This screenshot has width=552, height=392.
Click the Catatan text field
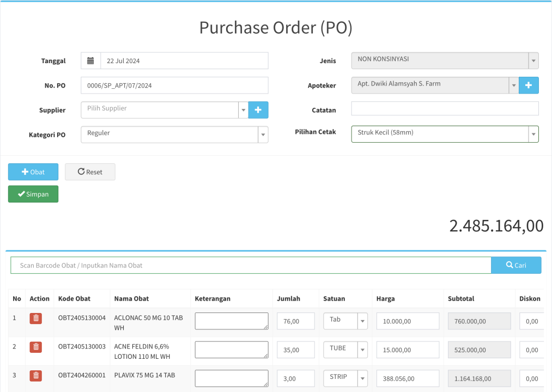point(445,109)
